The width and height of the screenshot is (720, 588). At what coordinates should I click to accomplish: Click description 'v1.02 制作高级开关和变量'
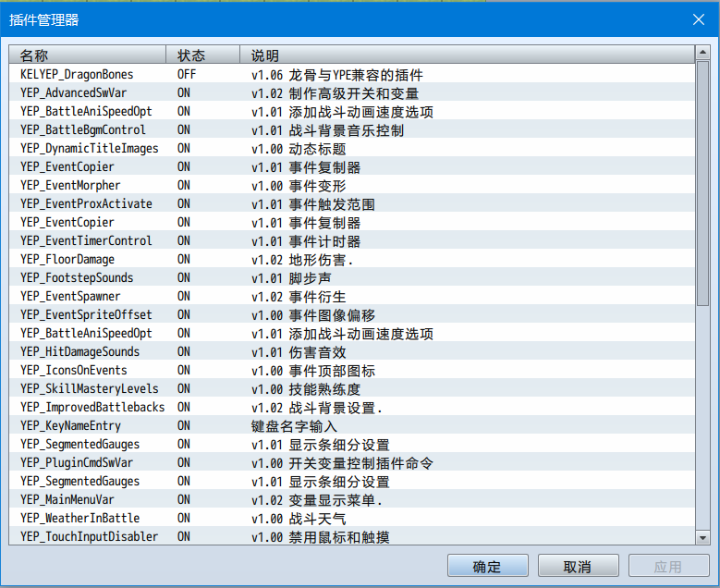click(x=336, y=93)
